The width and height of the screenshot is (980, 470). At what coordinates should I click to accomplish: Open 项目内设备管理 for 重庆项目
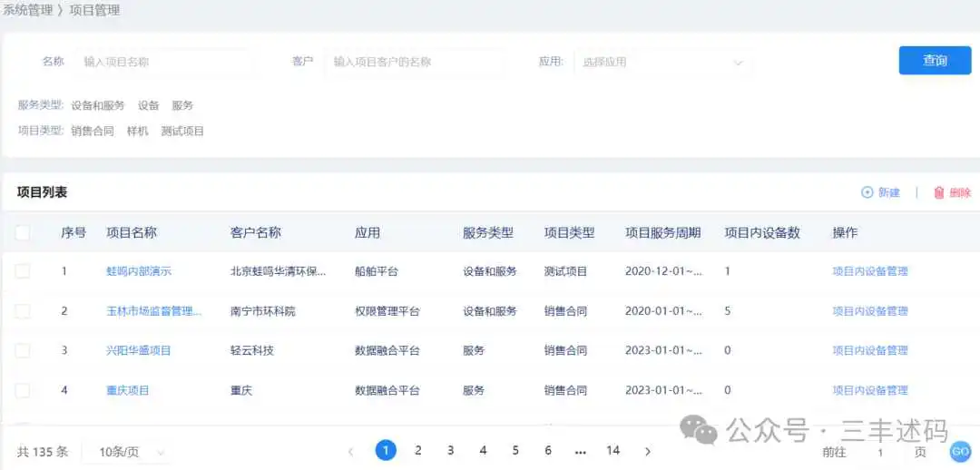coord(870,390)
